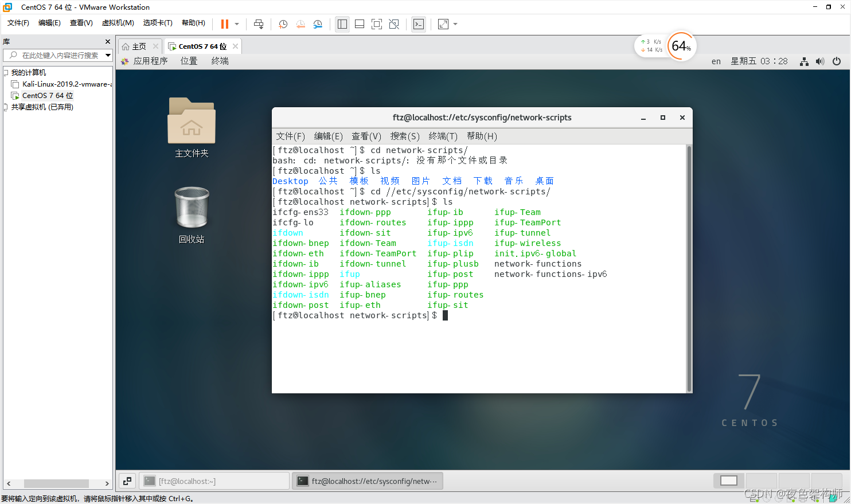Click the stretch guest display icon
The height and width of the screenshot is (504, 851).
click(443, 24)
